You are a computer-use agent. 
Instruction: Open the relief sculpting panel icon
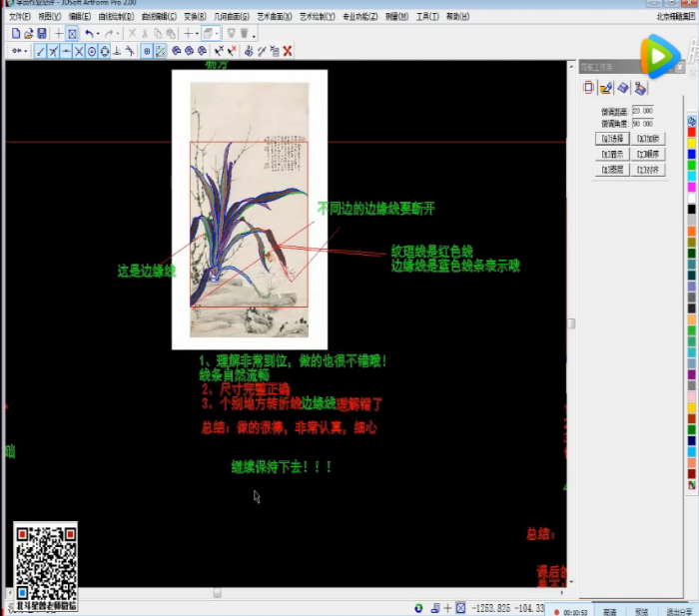(622, 88)
